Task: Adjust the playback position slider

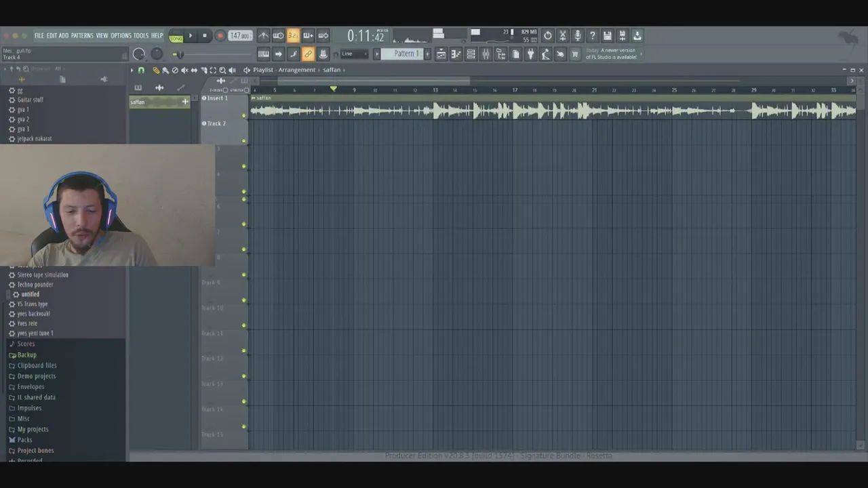Action: click(x=210, y=55)
